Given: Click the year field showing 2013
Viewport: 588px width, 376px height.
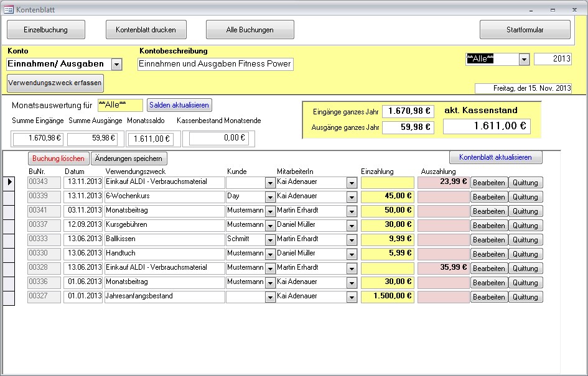Looking at the screenshot, I should click(553, 59).
